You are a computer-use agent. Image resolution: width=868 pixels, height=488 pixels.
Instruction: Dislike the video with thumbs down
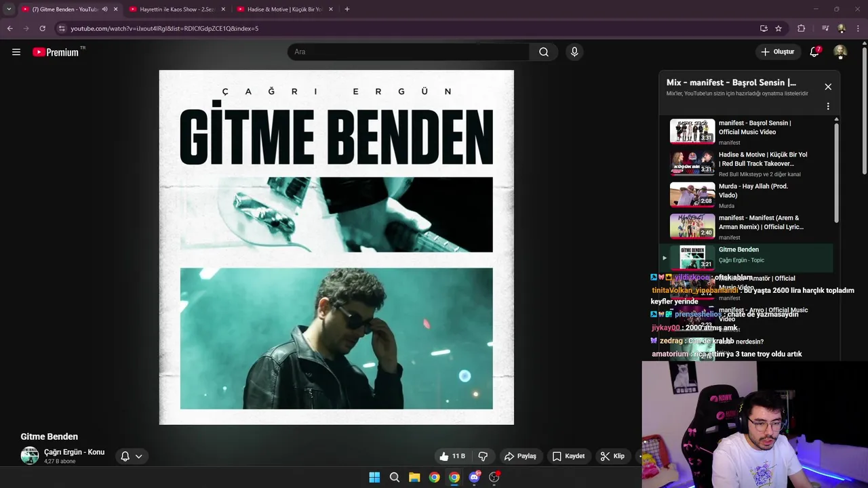483,456
